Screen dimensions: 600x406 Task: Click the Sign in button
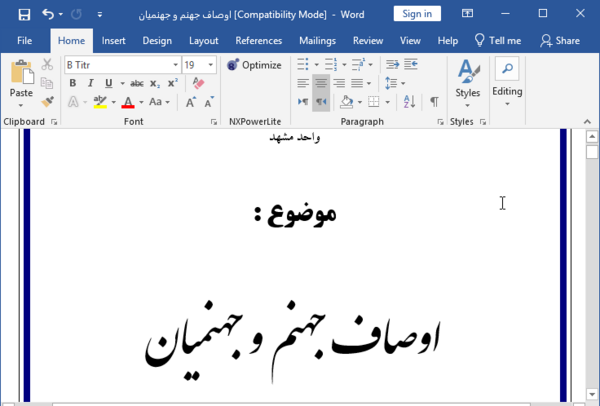(417, 14)
